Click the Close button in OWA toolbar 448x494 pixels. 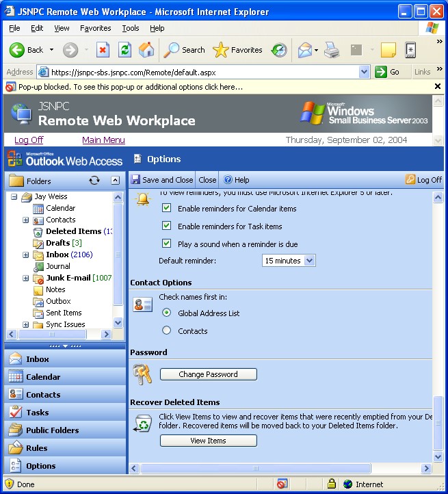207,180
